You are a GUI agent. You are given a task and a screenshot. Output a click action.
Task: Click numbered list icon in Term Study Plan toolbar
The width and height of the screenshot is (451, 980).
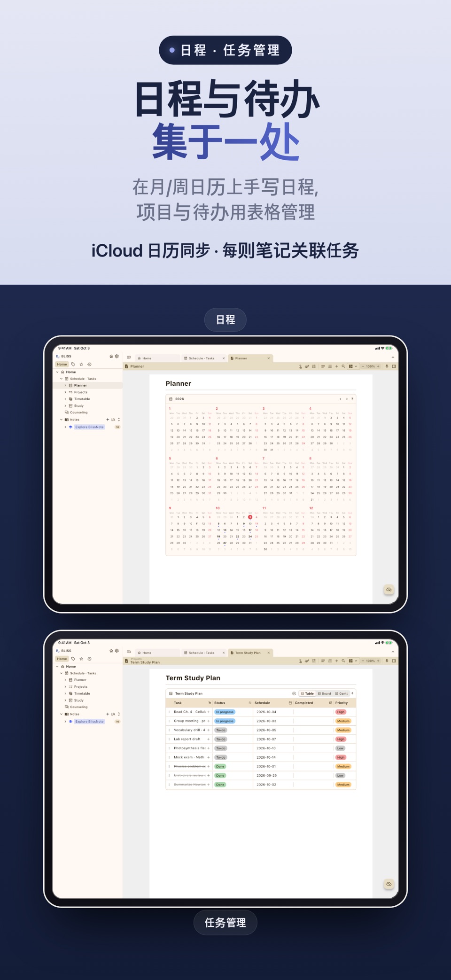tap(330, 661)
